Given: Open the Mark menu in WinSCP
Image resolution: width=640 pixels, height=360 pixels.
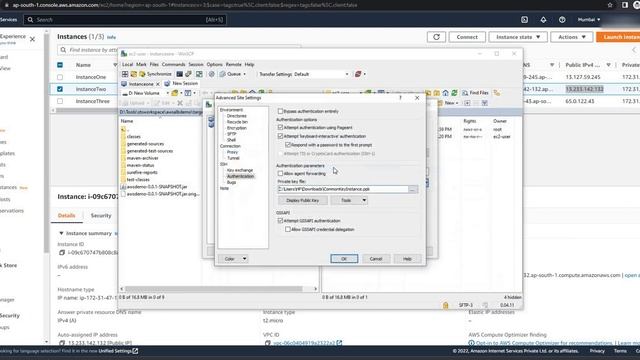Looking at the screenshot, I should pyautogui.click(x=141, y=64).
